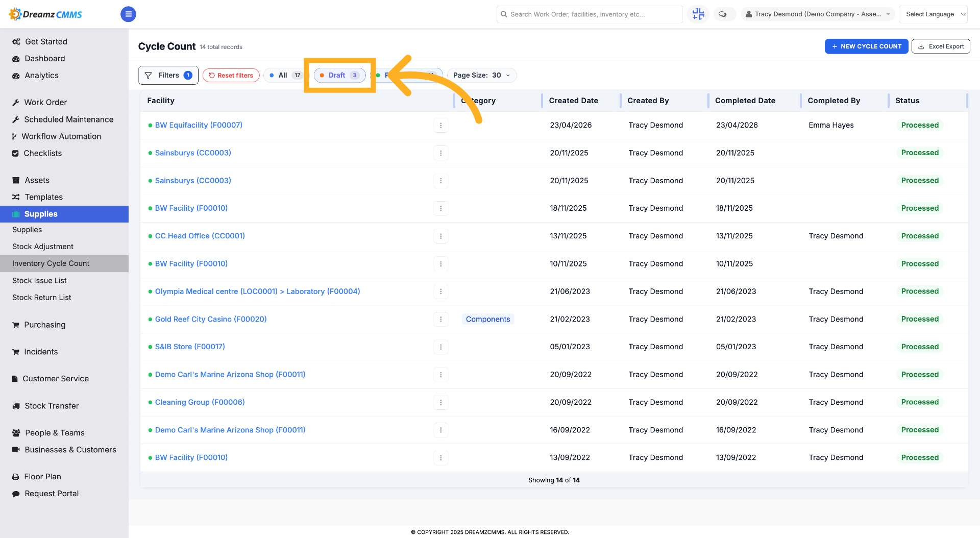This screenshot has width=980, height=538.
Task: Select Inventory Cycle Count submenu item
Action: pyautogui.click(x=64, y=263)
